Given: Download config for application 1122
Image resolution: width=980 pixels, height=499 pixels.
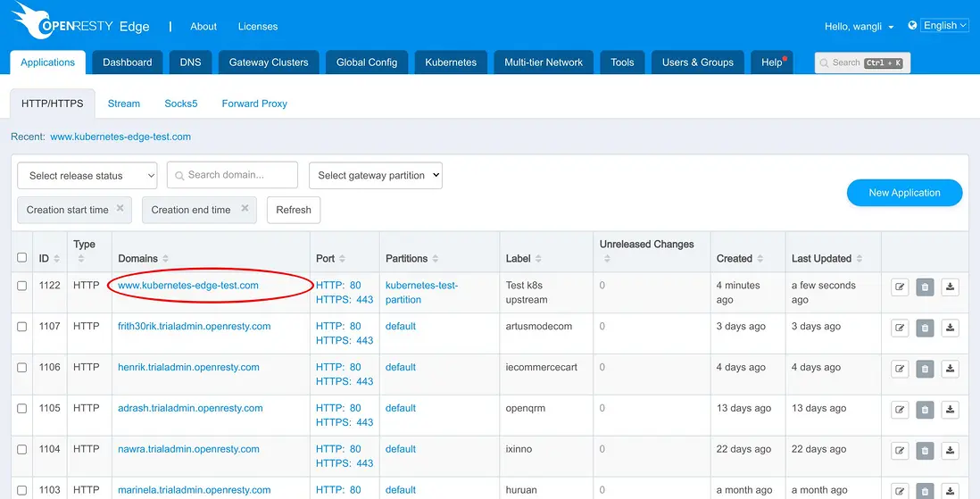Looking at the screenshot, I should pyautogui.click(x=950, y=287).
